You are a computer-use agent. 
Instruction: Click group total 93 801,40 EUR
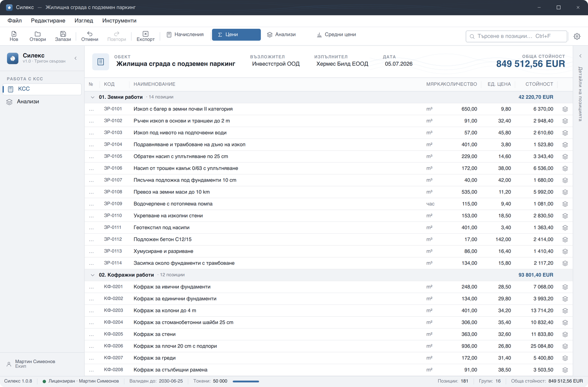pos(536,275)
